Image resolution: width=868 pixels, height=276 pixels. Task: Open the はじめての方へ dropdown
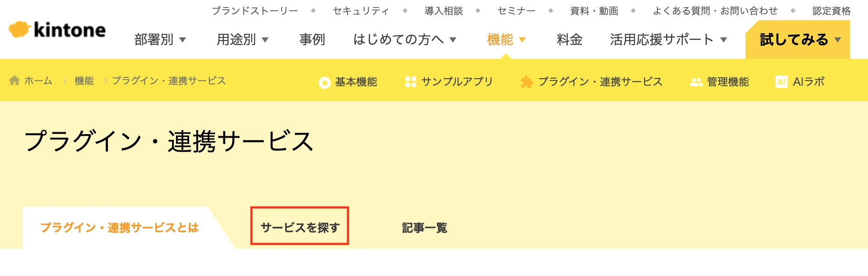pyautogui.click(x=405, y=40)
